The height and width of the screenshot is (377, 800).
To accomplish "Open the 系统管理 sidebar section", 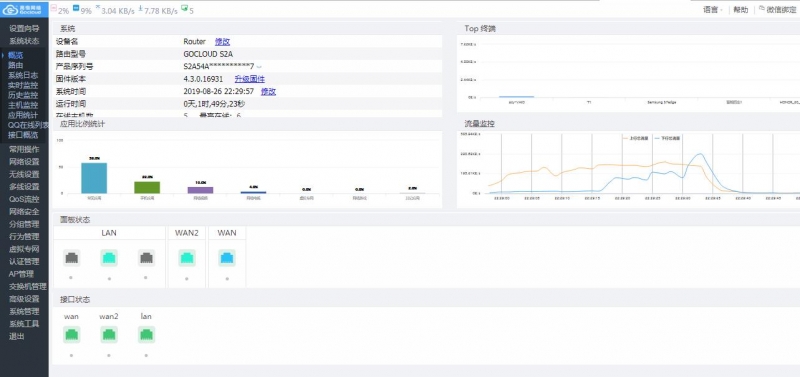I will point(24,311).
